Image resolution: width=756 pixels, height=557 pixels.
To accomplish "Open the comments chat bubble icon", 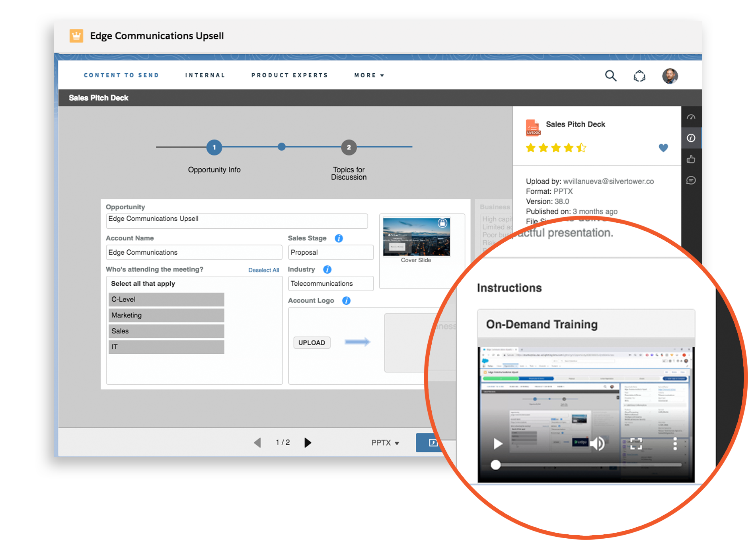I will point(691,180).
